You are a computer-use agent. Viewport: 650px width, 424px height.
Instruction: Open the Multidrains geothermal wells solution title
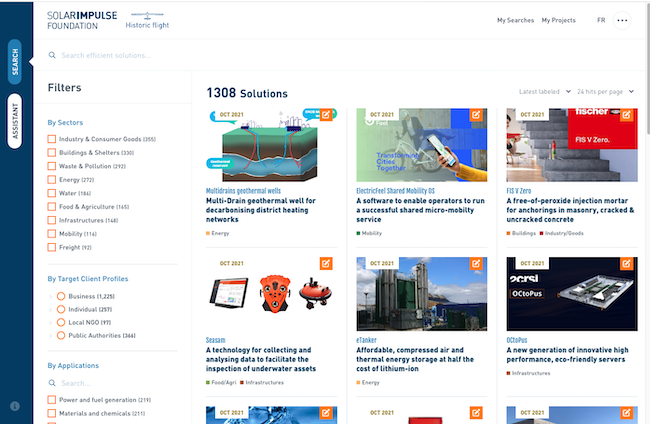(243, 191)
